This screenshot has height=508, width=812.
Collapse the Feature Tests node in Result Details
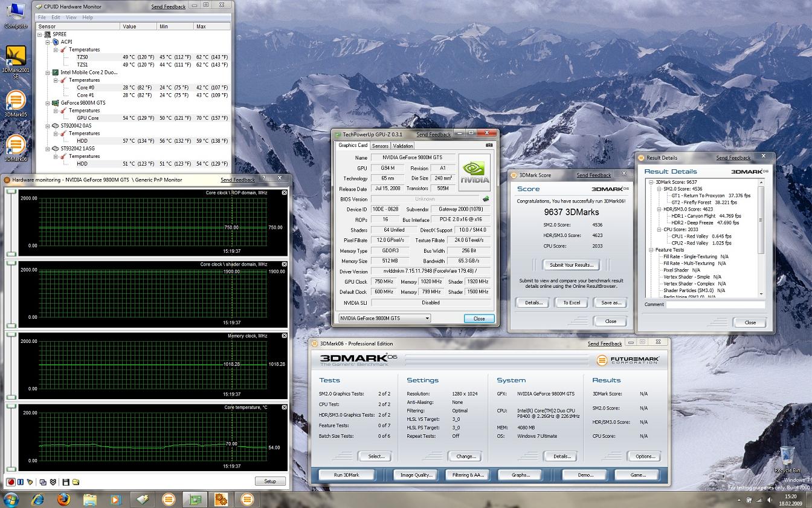point(651,250)
